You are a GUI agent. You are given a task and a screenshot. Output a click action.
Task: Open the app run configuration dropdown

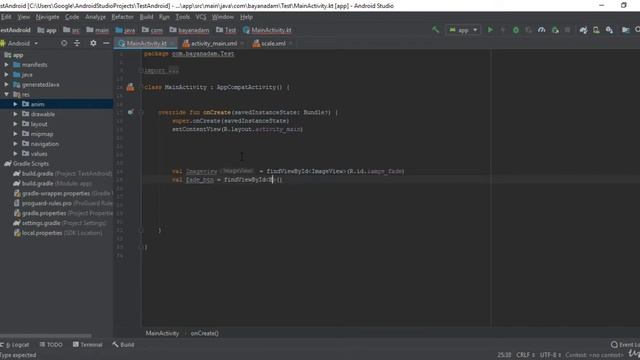pyautogui.click(x=463, y=30)
